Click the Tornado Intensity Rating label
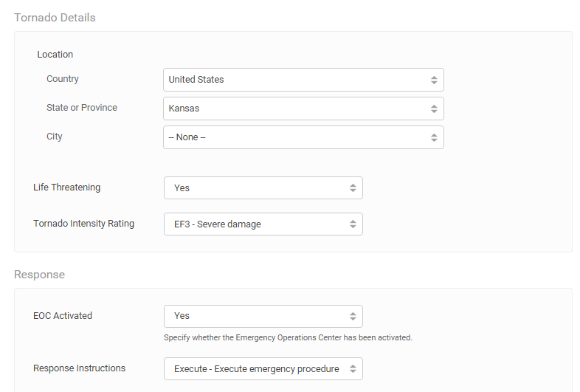The image size is (580, 392). point(83,224)
